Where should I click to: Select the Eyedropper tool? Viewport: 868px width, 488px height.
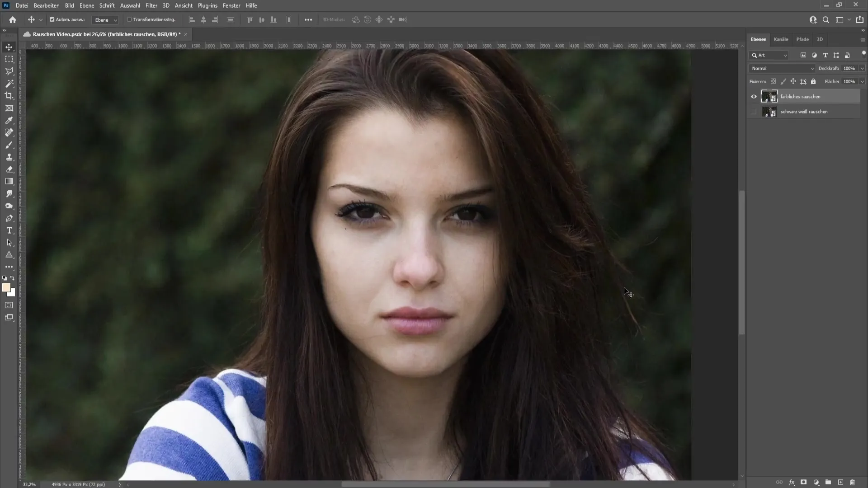tap(9, 120)
